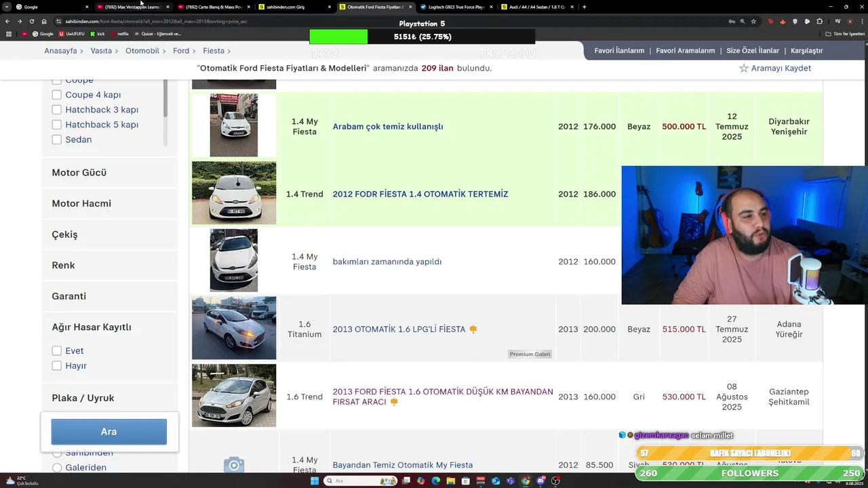Launch Copilot from the taskbar

click(x=421, y=481)
